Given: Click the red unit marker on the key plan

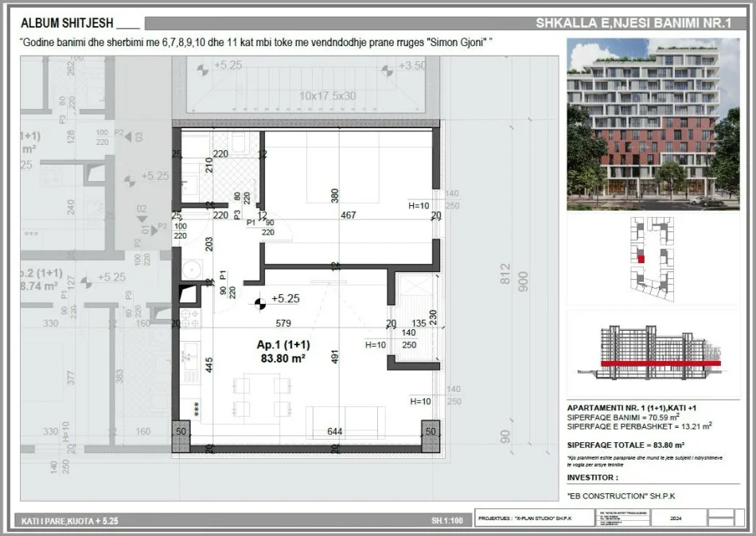Looking at the screenshot, I should tap(640, 259).
